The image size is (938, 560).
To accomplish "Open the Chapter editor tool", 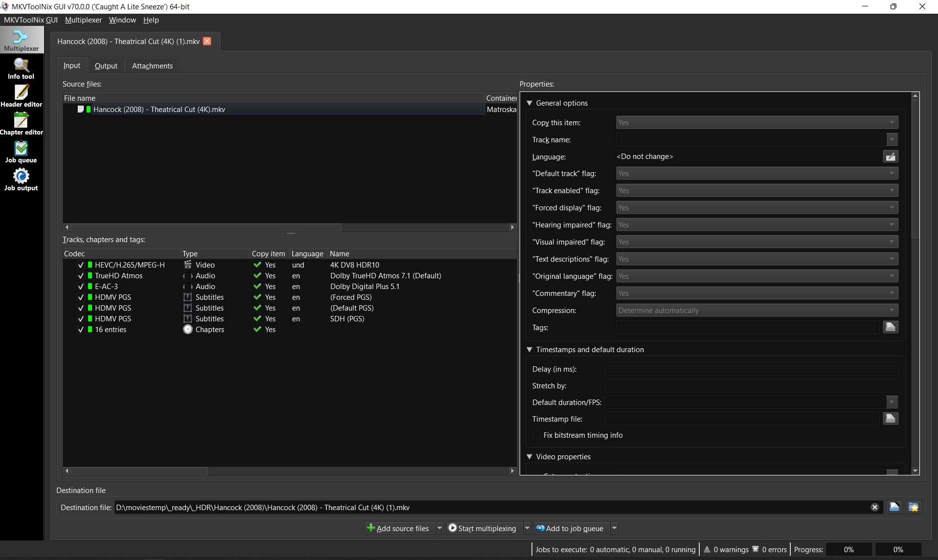I will pyautogui.click(x=21, y=124).
